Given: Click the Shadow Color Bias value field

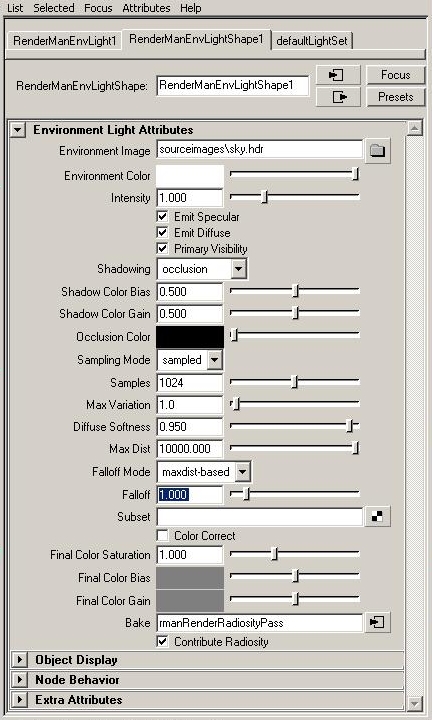Looking at the screenshot, I should point(190,292).
